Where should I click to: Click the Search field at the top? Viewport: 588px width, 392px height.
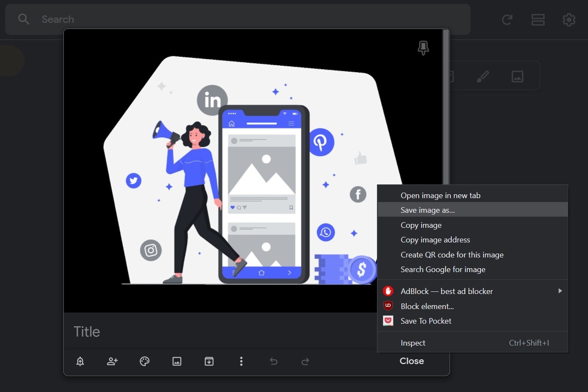pyautogui.click(x=238, y=19)
